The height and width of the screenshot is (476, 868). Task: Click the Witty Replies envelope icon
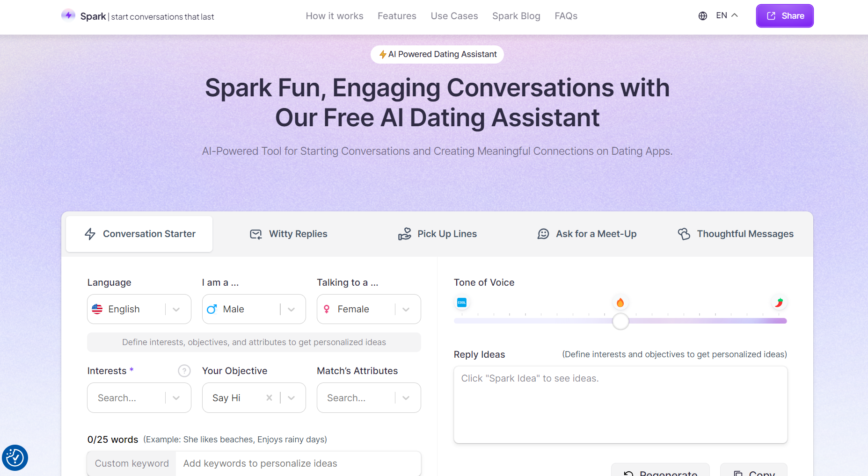(256, 234)
